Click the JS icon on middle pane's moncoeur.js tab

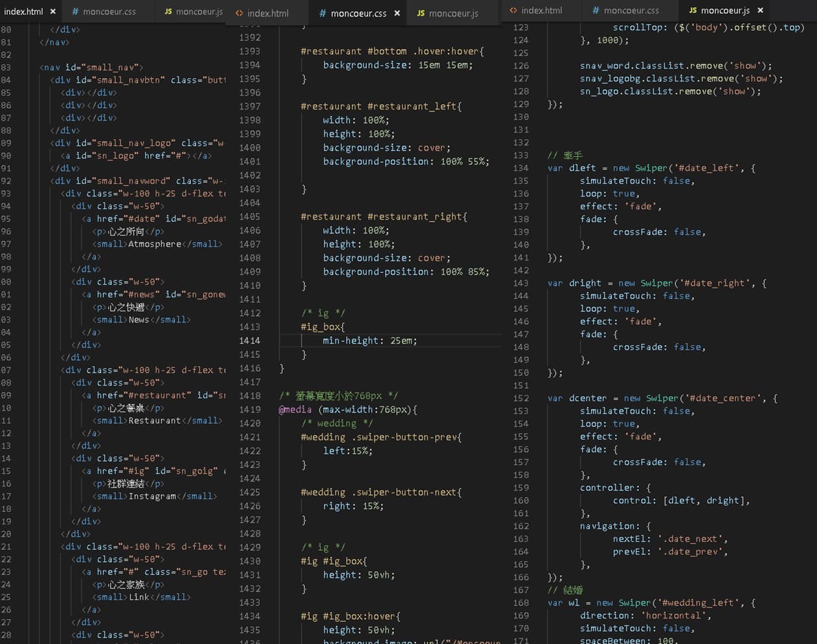point(421,13)
